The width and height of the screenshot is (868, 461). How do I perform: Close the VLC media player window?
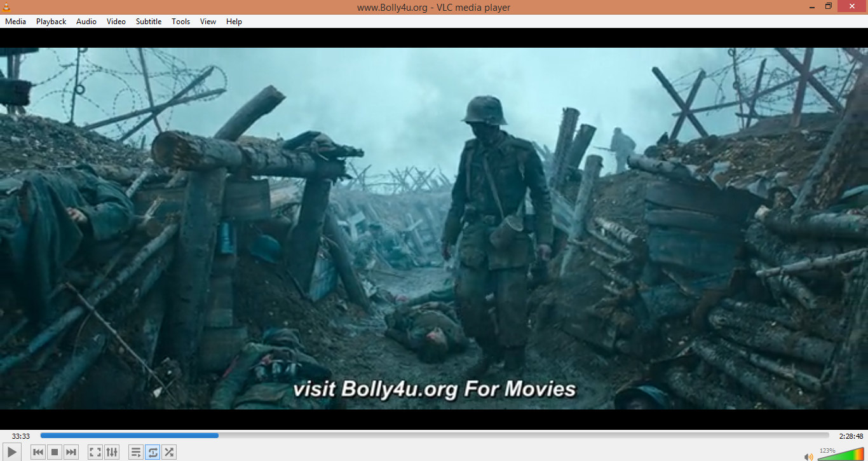coord(852,6)
